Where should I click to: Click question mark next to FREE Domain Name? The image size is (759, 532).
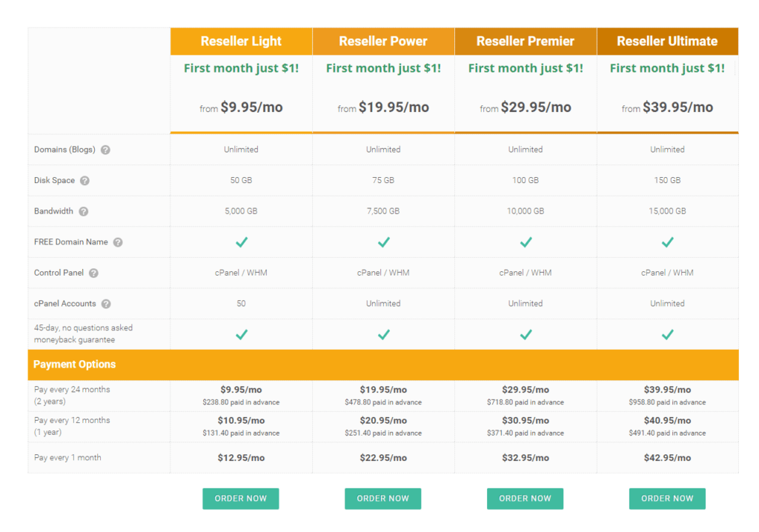coord(118,242)
